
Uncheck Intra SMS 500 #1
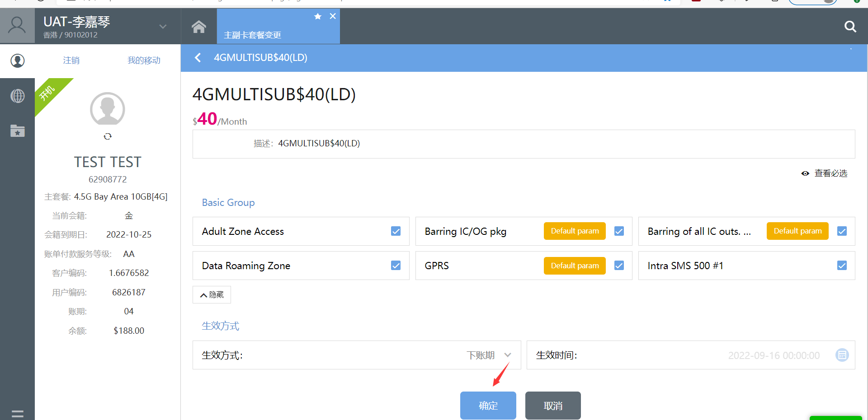coord(842,266)
